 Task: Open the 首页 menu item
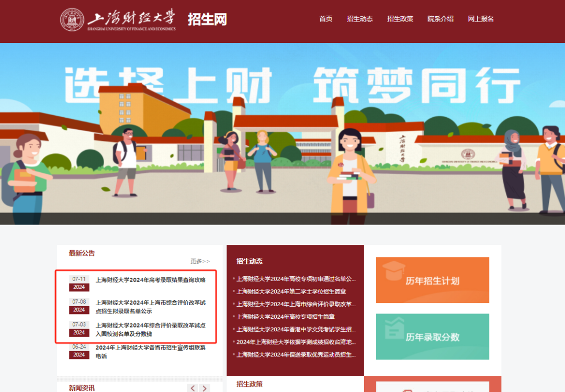click(325, 18)
